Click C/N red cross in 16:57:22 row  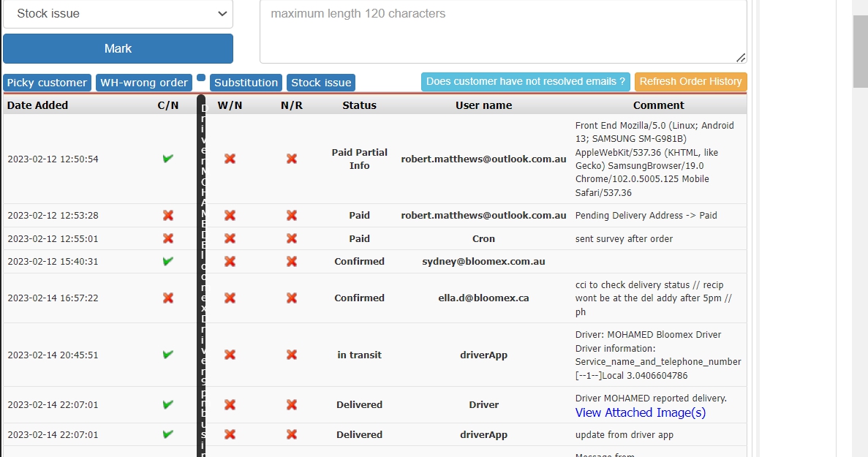167,298
